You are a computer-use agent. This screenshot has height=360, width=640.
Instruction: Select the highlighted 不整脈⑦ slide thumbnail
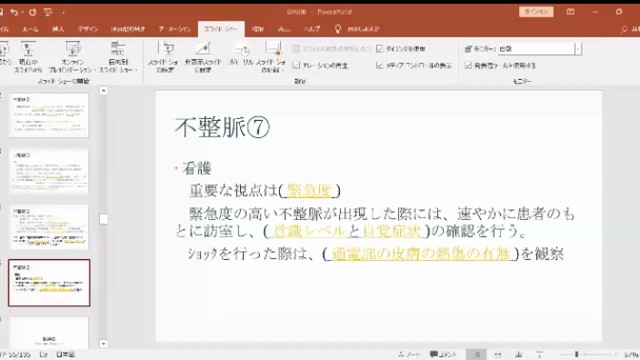49,282
